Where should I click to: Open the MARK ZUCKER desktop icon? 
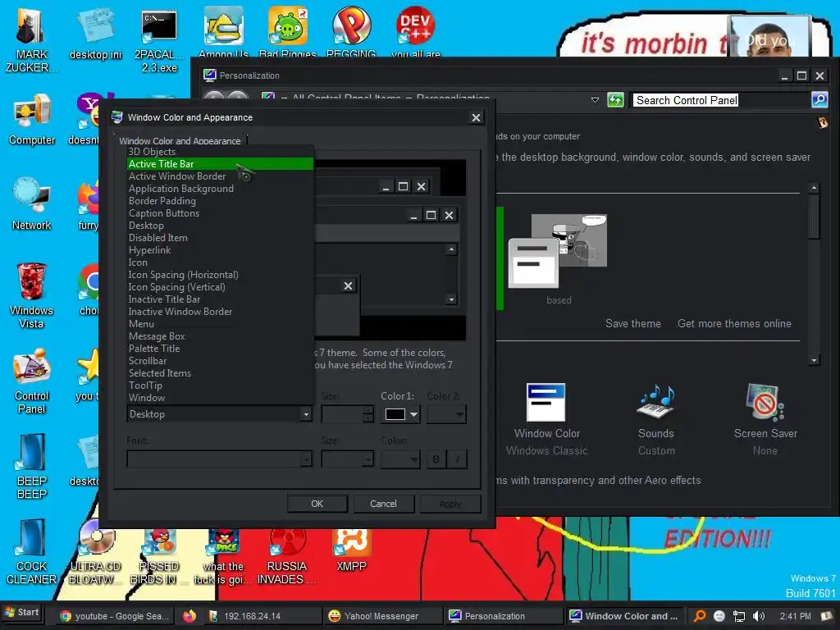coord(30,39)
